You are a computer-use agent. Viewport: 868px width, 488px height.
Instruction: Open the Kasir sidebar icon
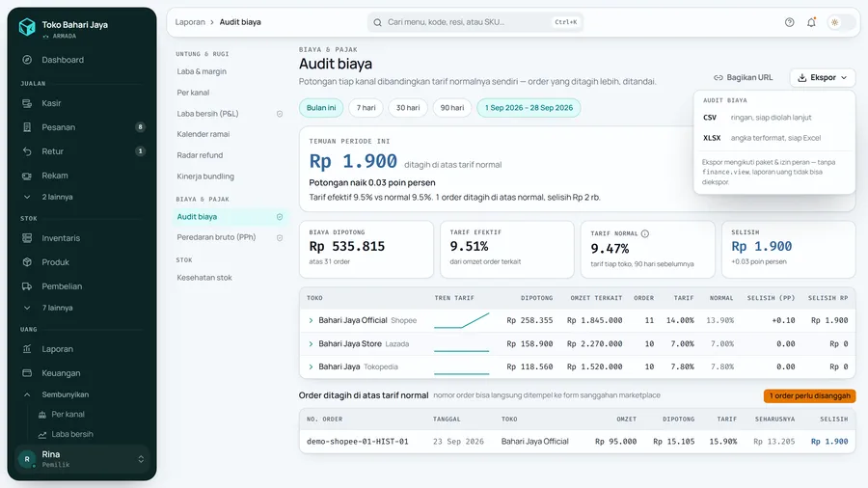click(27, 103)
